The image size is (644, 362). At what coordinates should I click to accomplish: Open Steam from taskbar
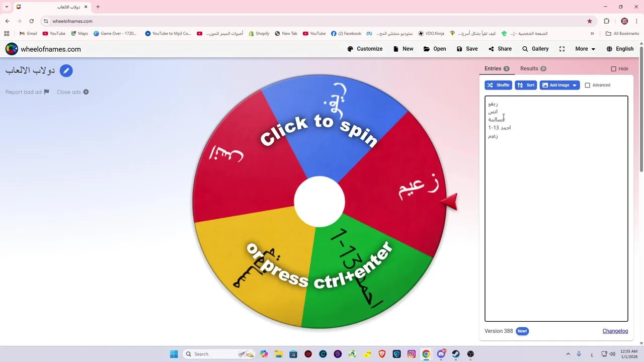(x=456, y=354)
